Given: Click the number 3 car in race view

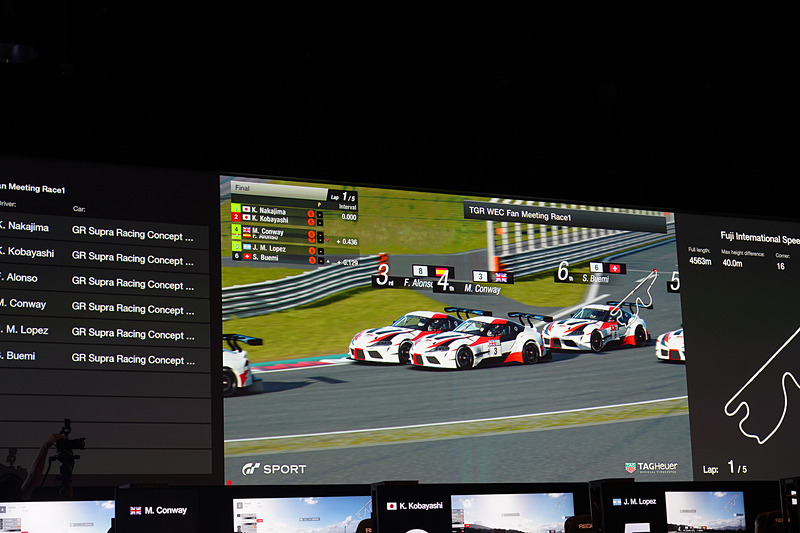Looking at the screenshot, I should point(479,343).
